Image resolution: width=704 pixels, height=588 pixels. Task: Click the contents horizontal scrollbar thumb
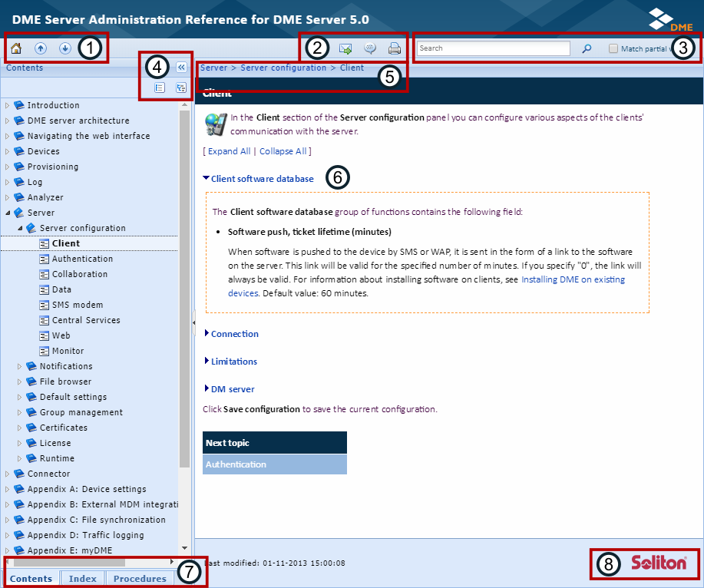[69, 562]
